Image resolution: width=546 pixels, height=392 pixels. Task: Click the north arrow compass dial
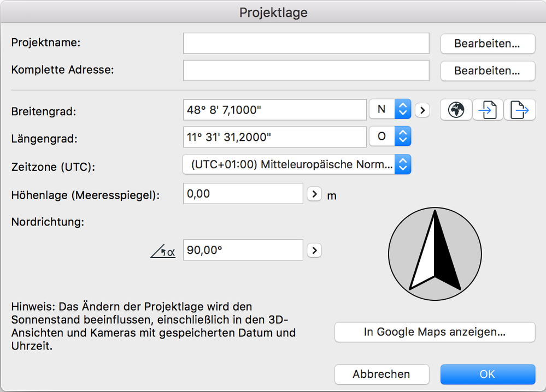coord(435,254)
